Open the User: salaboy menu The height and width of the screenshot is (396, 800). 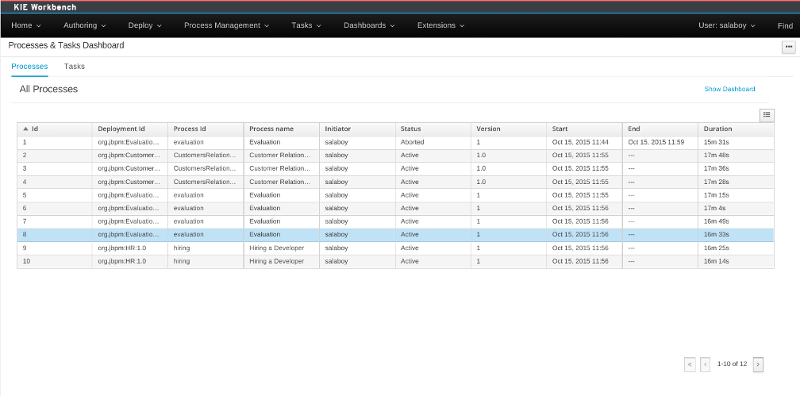(727, 26)
